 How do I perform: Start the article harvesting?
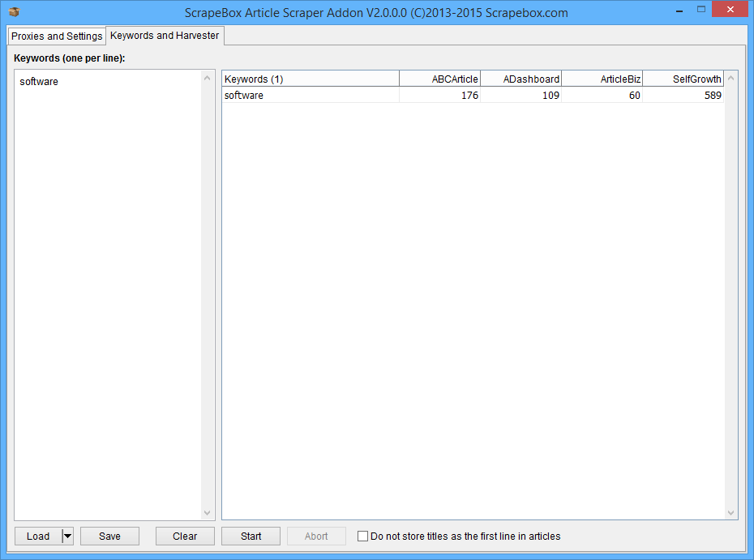pyautogui.click(x=251, y=536)
